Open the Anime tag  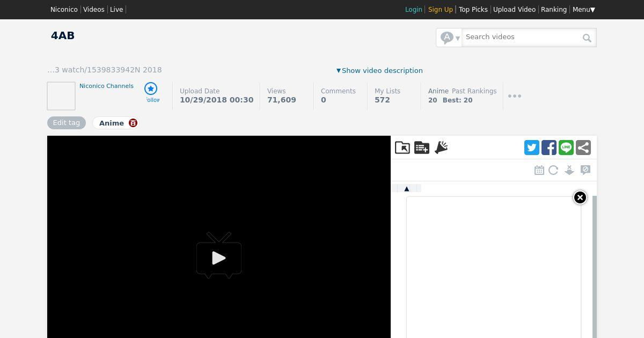pos(112,123)
